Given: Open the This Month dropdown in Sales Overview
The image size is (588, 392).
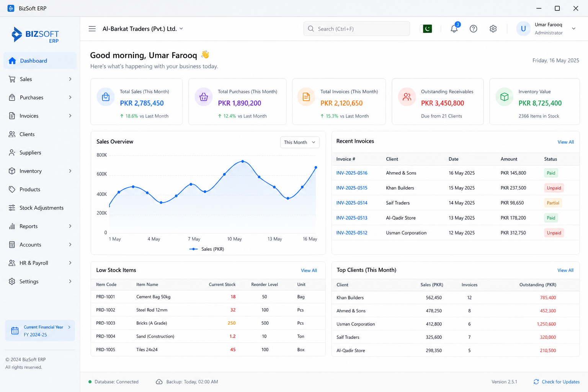Looking at the screenshot, I should [x=300, y=142].
